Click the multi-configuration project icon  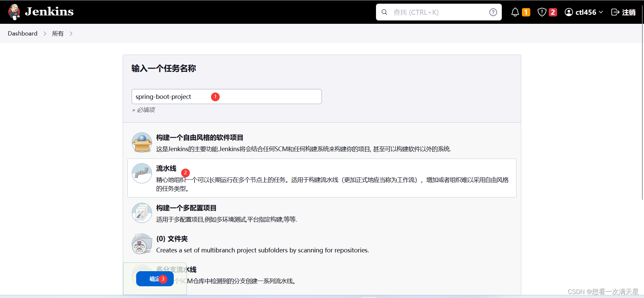coord(142,213)
